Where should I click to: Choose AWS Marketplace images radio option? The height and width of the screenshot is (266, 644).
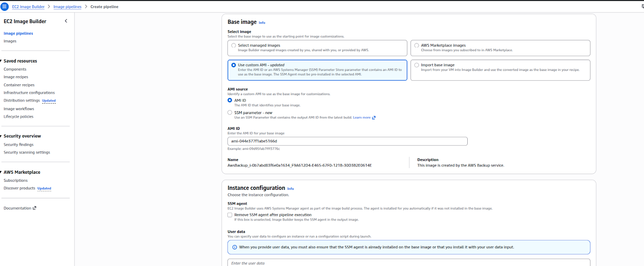[x=417, y=46]
